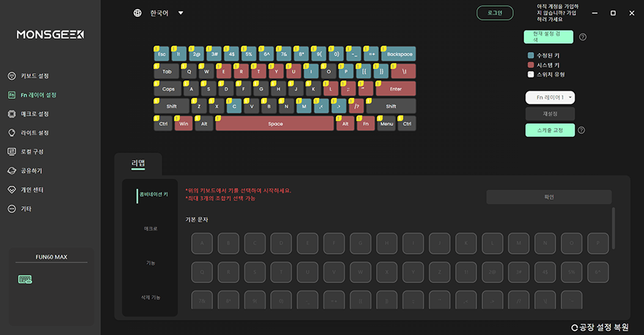Viewport: 644px width, 335px height.
Task: Click the 재설정 reset button
Action: click(x=550, y=113)
